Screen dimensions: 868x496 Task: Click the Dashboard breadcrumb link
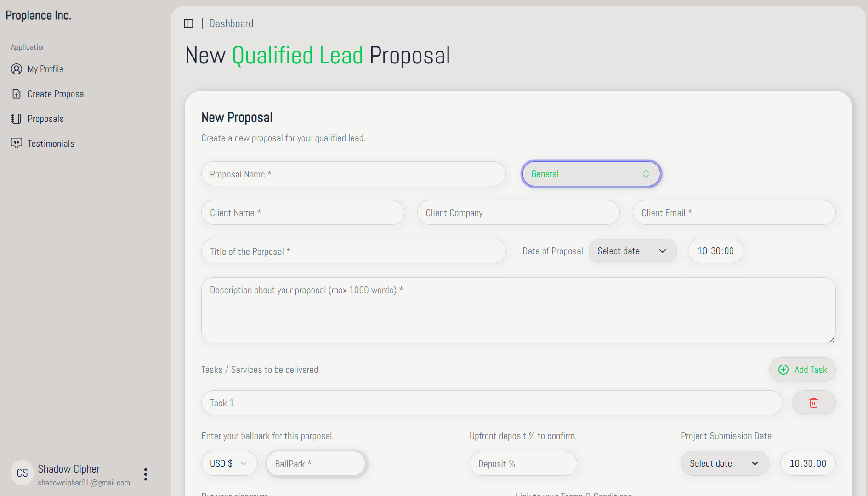click(x=231, y=23)
